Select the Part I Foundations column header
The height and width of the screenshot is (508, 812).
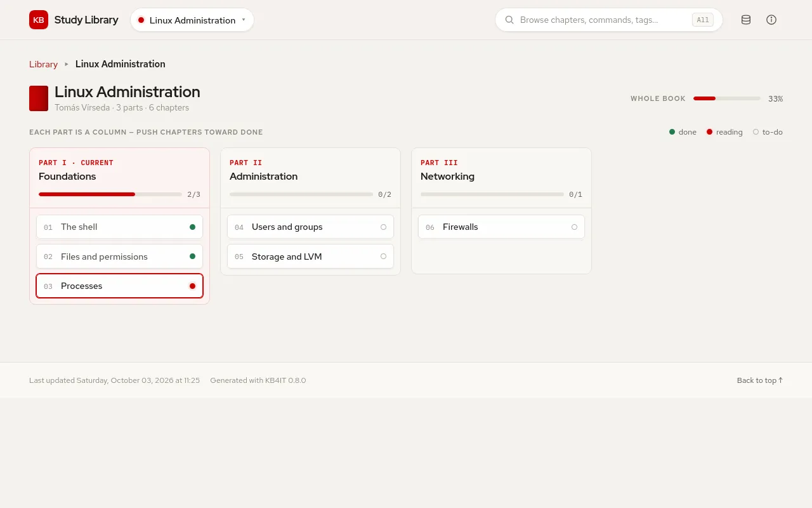click(119, 178)
